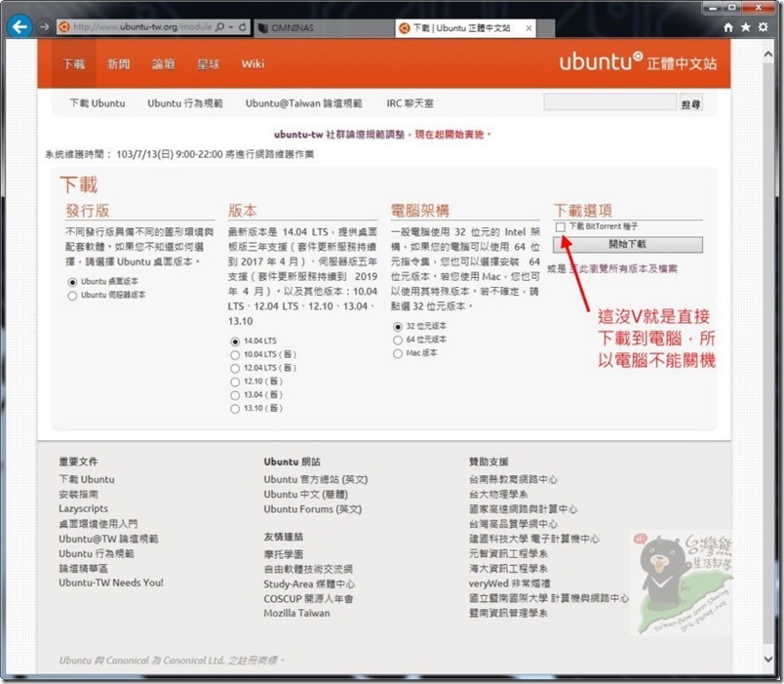This screenshot has height=684, width=784.
Task: Click IRC 聊天室 link
Action: click(410, 103)
